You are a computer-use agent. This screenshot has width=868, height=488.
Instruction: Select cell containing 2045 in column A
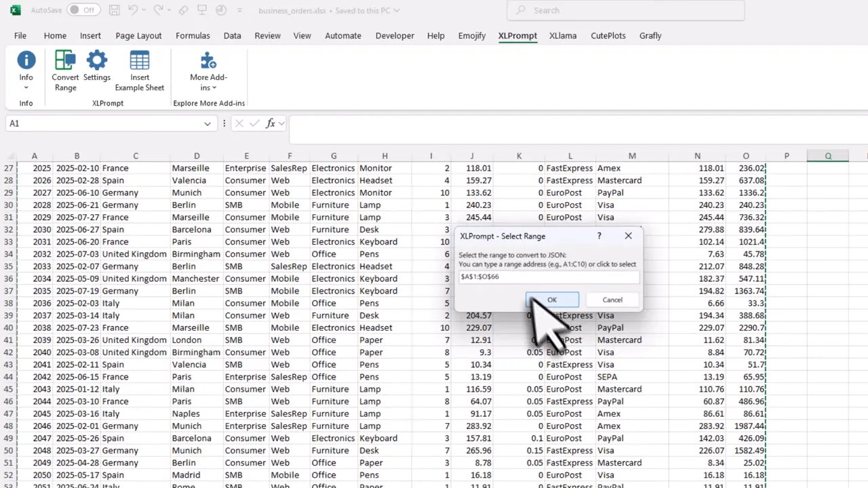coord(34,413)
